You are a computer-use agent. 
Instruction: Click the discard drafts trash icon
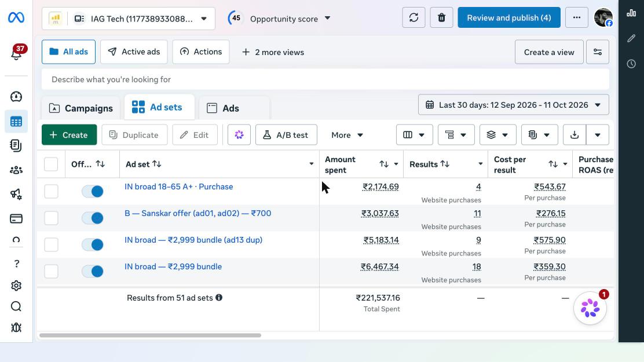pyautogui.click(x=441, y=18)
